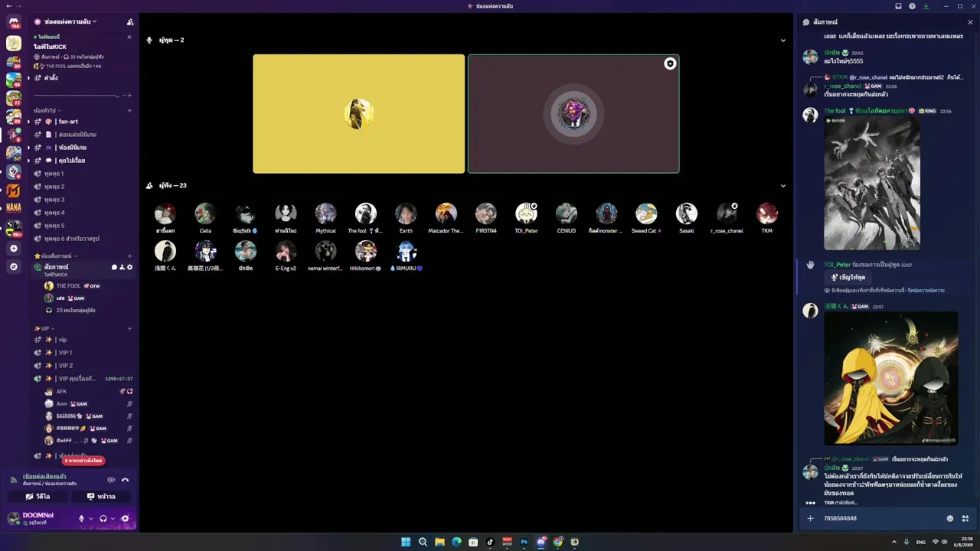Disconnect from the voice channel
Screen dimensions: 980x551
pos(126,480)
